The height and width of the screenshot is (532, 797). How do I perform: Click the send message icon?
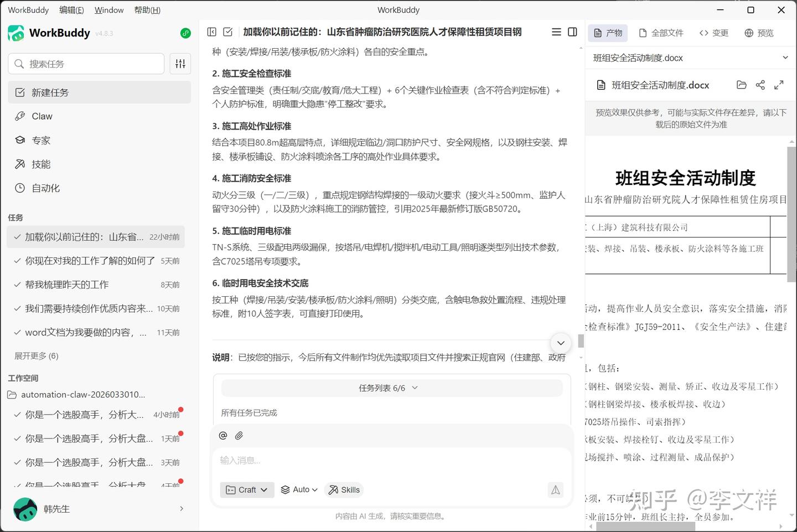[x=555, y=490]
